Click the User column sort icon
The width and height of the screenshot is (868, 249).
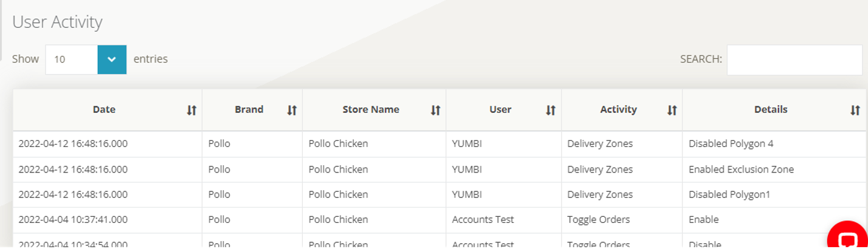(550, 110)
